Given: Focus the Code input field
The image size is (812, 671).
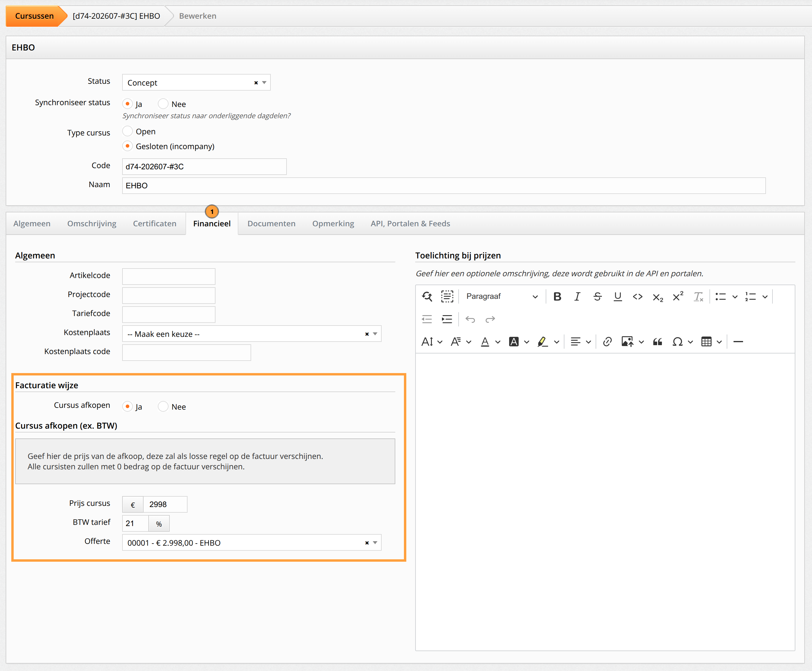Looking at the screenshot, I should point(204,167).
